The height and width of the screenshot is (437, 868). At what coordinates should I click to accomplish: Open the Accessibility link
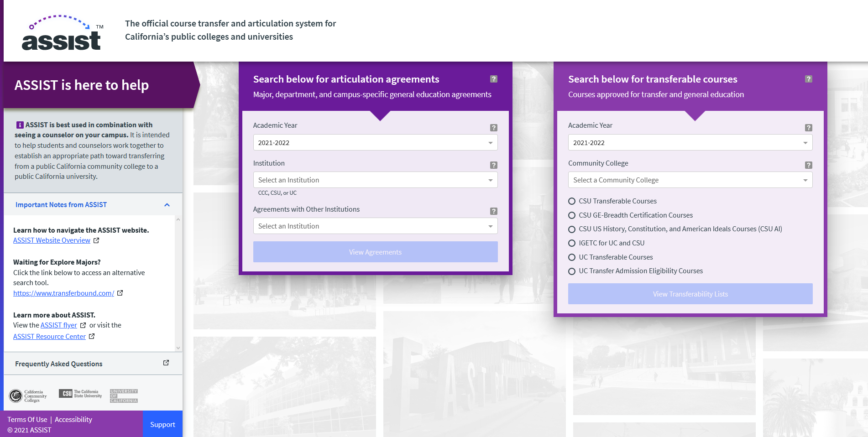click(x=73, y=419)
